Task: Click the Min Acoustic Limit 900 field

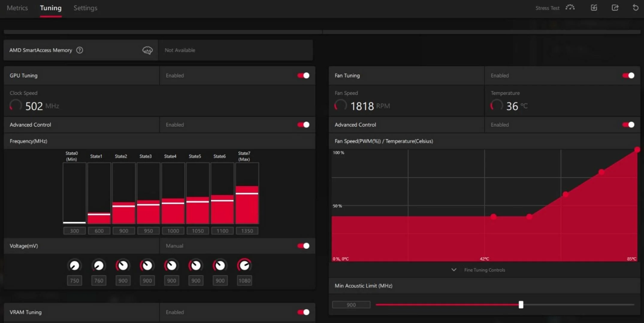Action: click(x=351, y=305)
